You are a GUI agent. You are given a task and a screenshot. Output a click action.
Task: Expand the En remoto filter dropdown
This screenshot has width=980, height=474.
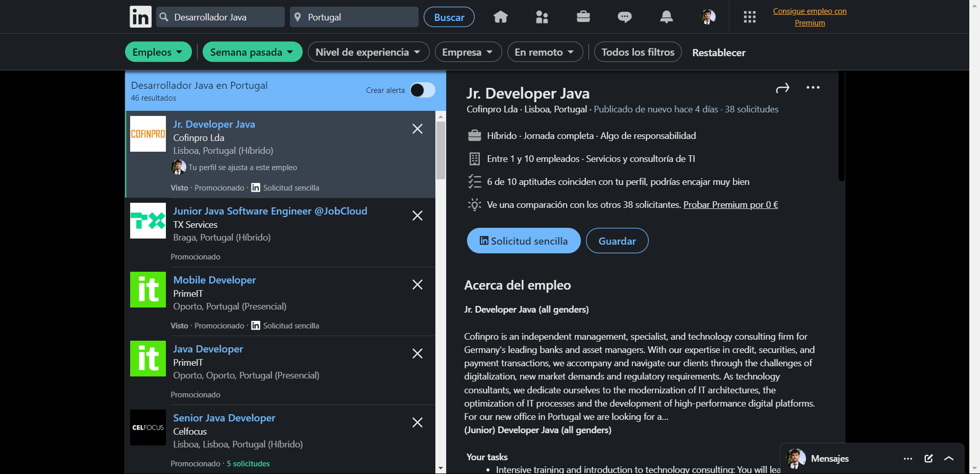[545, 52]
